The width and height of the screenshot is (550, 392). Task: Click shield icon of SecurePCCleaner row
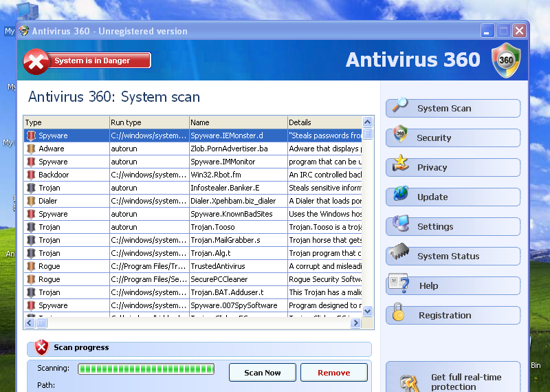pos(31,279)
